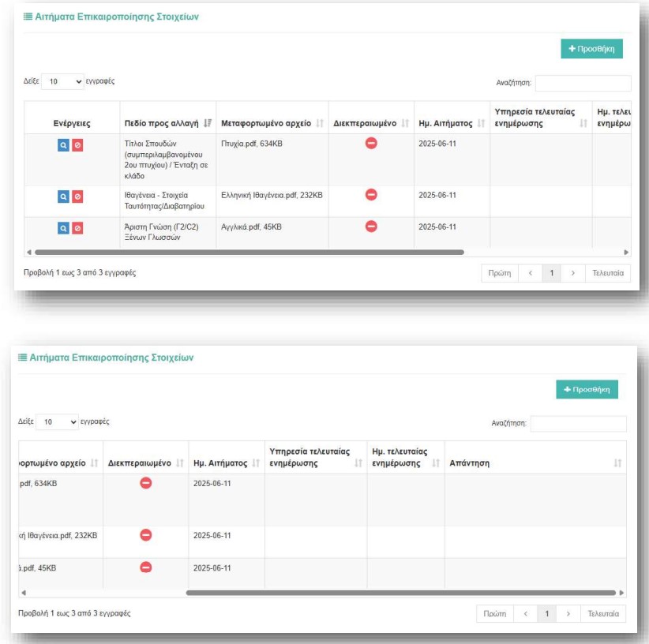This screenshot has height=644, width=649.
Task: Click the Αναζήτηση search field in upper panel
Action: click(x=583, y=83)
